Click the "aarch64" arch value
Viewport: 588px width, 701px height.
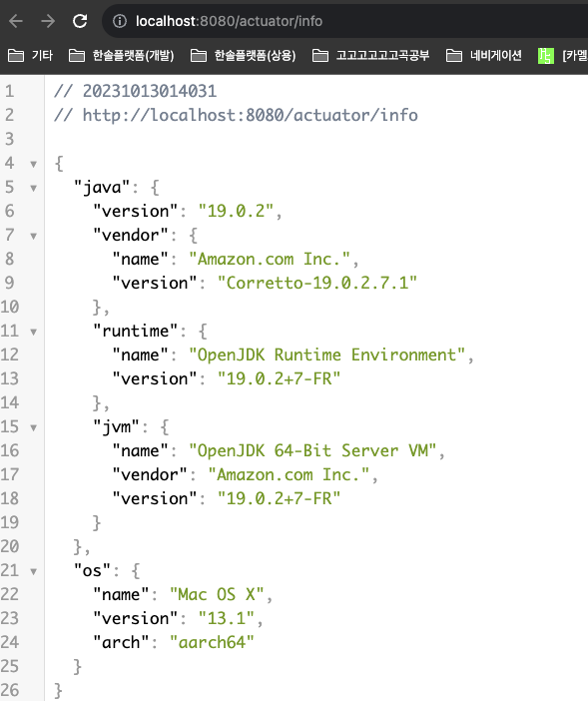[212, 642]
